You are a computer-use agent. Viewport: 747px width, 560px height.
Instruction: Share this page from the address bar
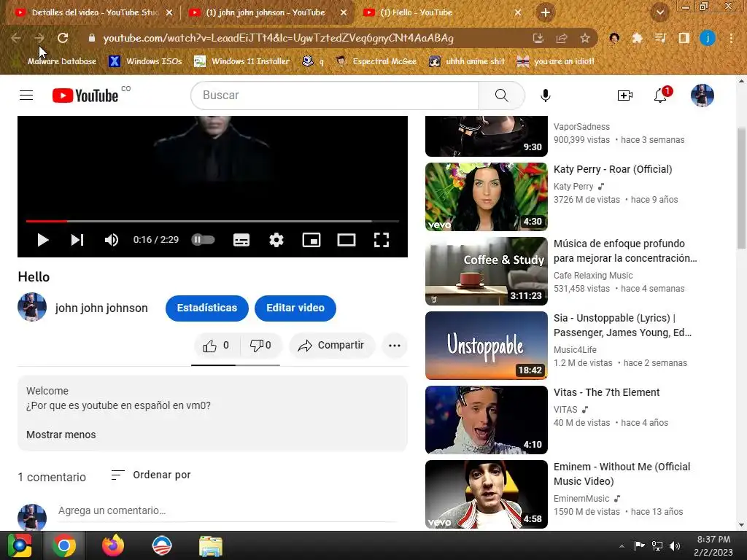click(x=562, y=39)
